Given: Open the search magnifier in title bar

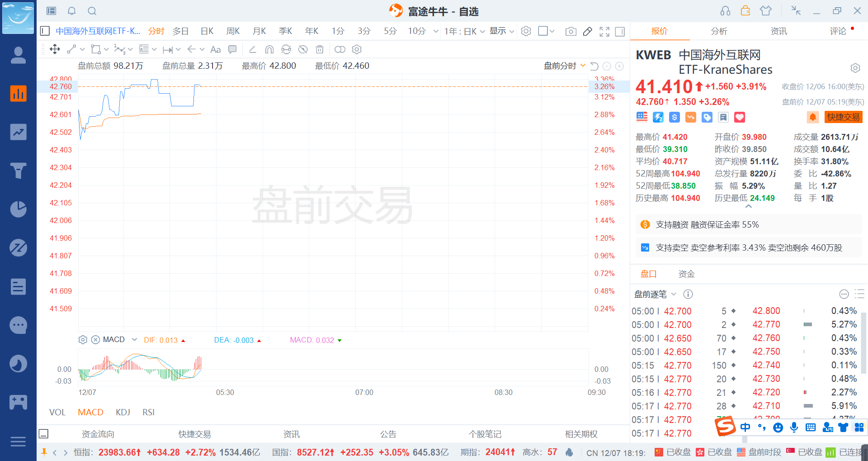Looking at the screenshot, I should [92, 11].
